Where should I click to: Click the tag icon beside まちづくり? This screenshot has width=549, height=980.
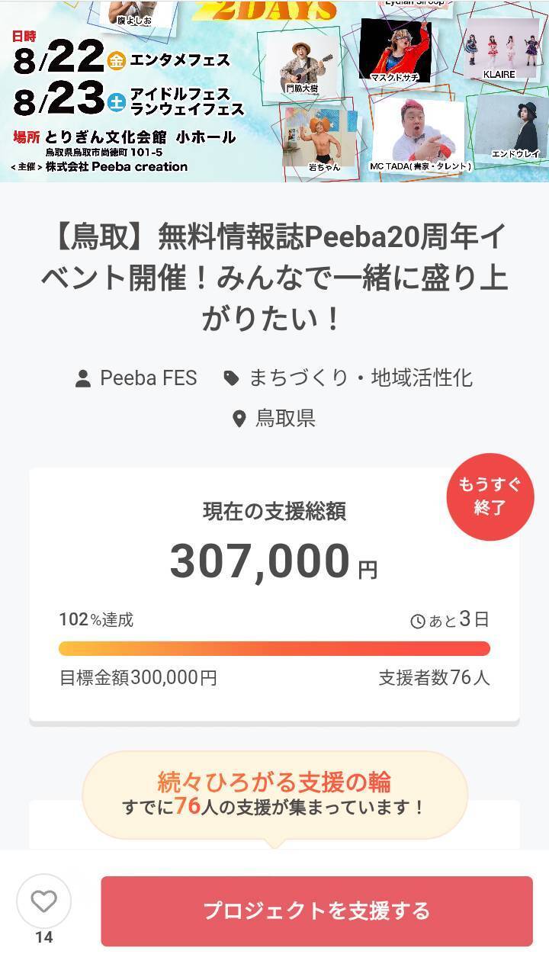pos(231,378)
